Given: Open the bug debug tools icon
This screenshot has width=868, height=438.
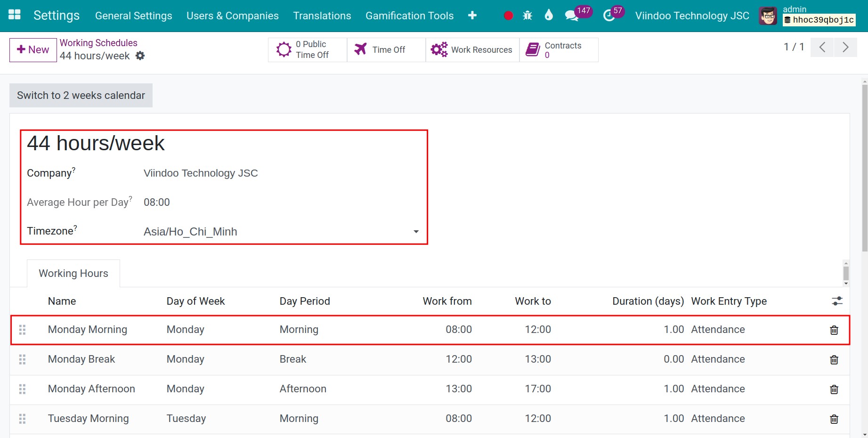Looking at the screenshot, I should click(527, 16).
